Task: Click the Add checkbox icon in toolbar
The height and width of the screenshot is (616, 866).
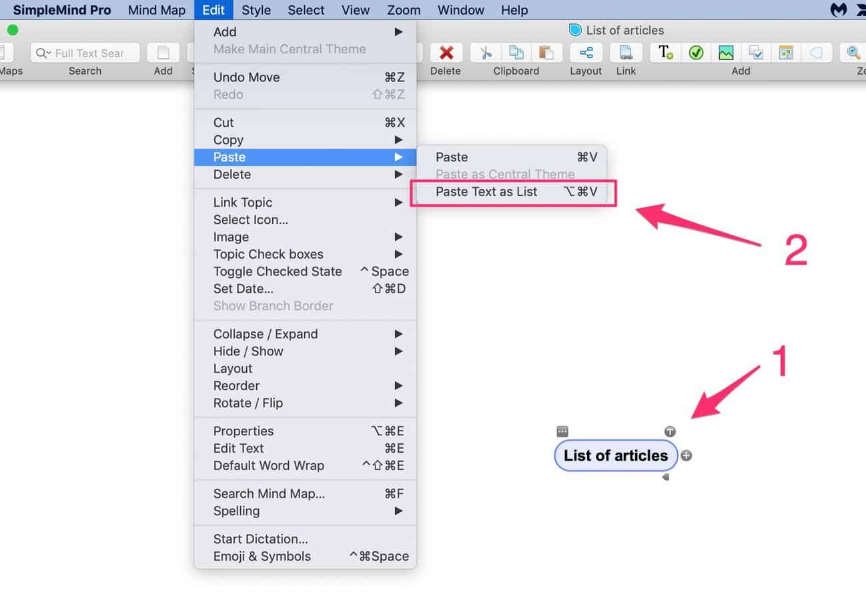Action: tap(756, 53)
